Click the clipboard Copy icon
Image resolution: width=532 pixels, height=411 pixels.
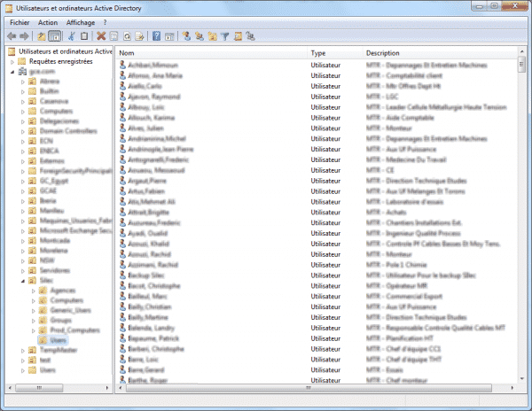84,36
